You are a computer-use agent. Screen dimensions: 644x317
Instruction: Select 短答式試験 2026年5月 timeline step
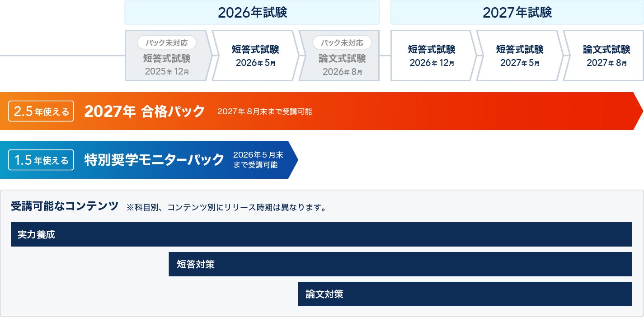tap(255, 56)
